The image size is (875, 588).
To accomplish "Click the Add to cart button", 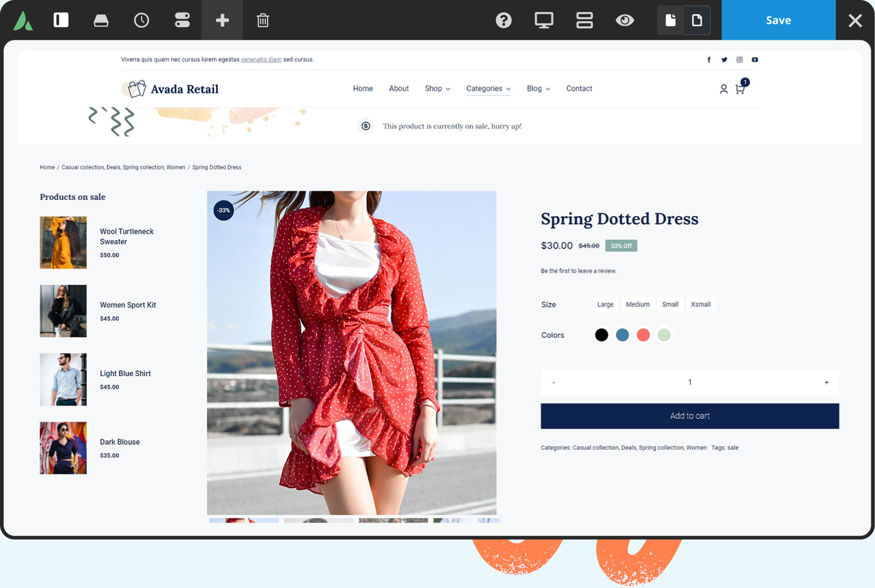I will tap(689, 415).
